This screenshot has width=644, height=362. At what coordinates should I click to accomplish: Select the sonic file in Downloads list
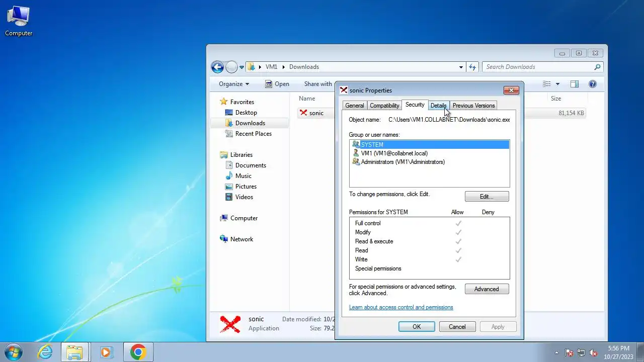click(316, 113)
